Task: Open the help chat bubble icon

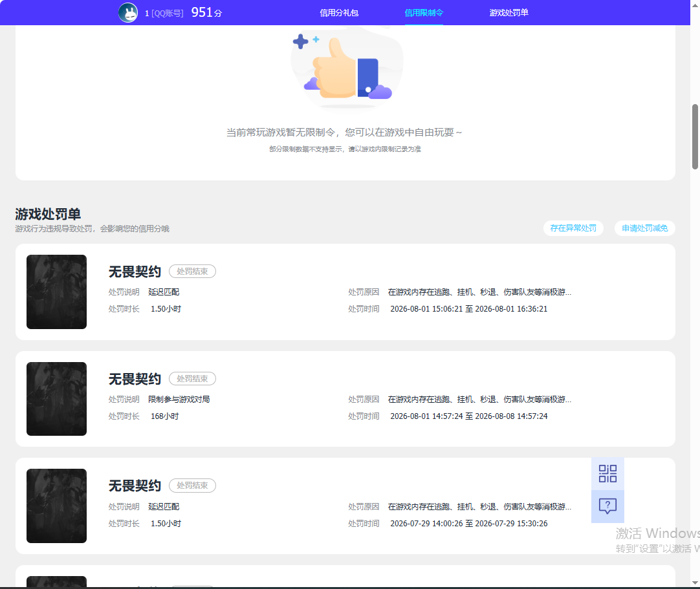Action: tap(607, 506)
